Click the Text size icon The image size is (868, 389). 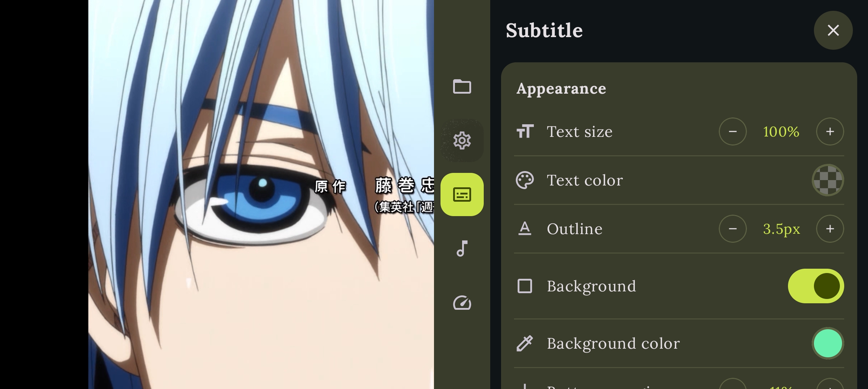coord(525,131)
